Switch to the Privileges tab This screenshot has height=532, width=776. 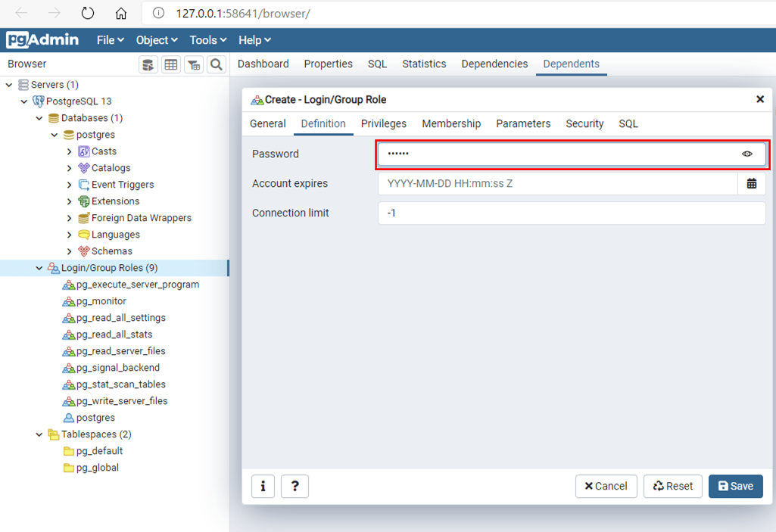(x=383, y=124)
